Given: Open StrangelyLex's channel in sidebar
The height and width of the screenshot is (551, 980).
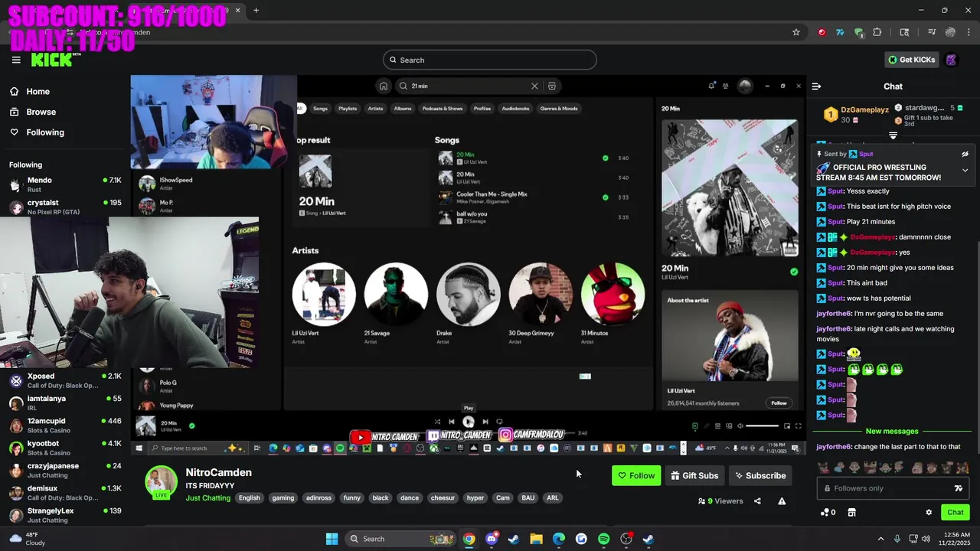Looking at the screenshot, I should pyautogui.click(x=65, y=514).
